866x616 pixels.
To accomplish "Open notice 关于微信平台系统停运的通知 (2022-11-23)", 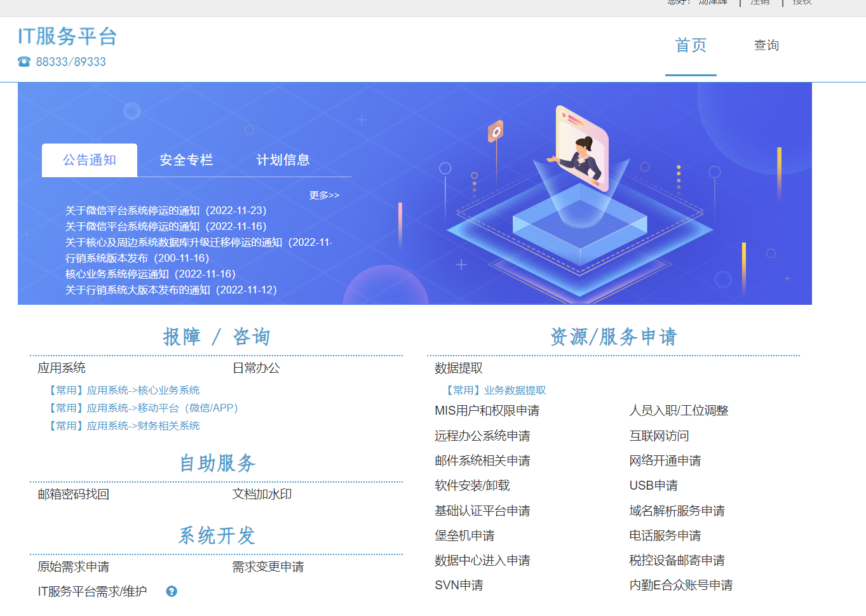I will [166, 211].
